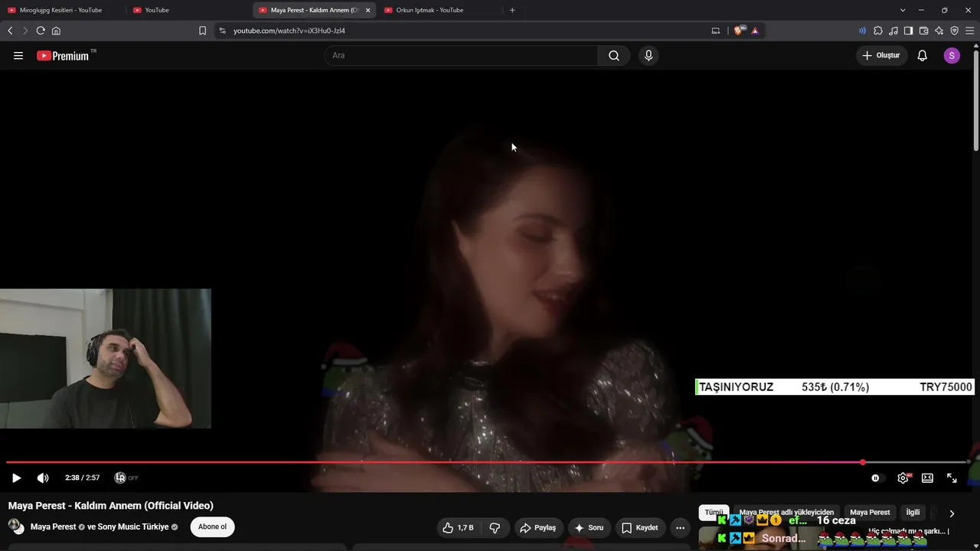The height and width of the screenshot is (551, 980).
Task: Start voice search with the microphone
Action: [x=648, y=55]
